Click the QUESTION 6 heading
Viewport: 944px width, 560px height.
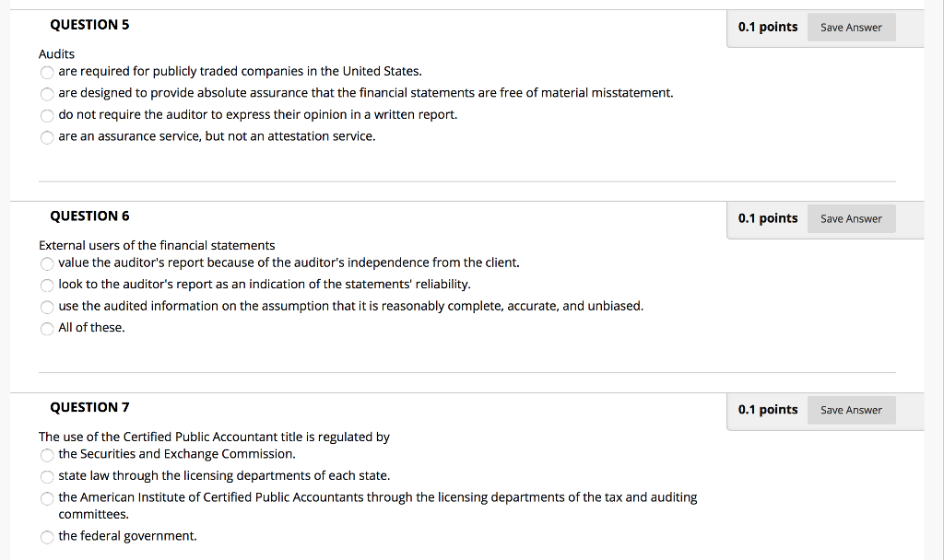(89, 216)
